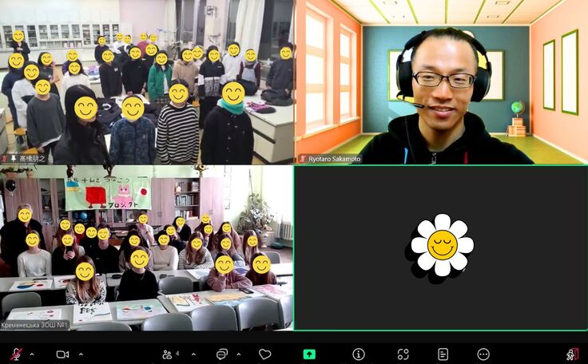Expand the audio options arrow
The height and width of the screenshot is (364, 588).
tap(32, 354)
